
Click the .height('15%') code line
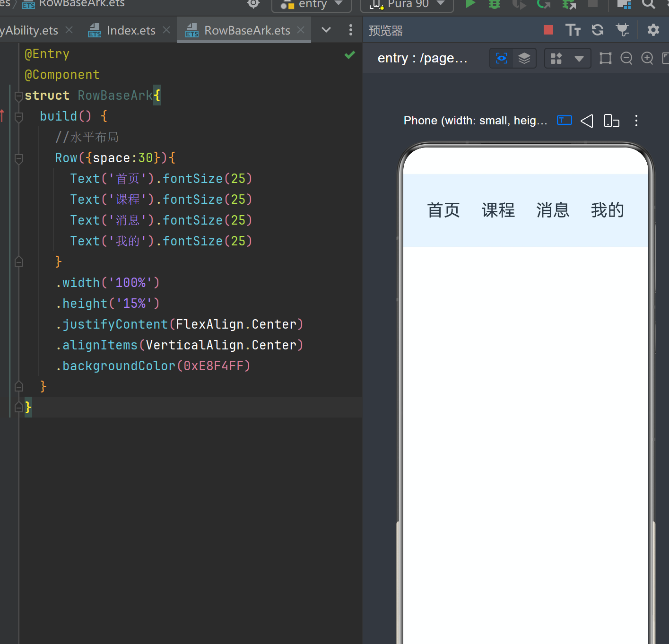tap(107, 304)
